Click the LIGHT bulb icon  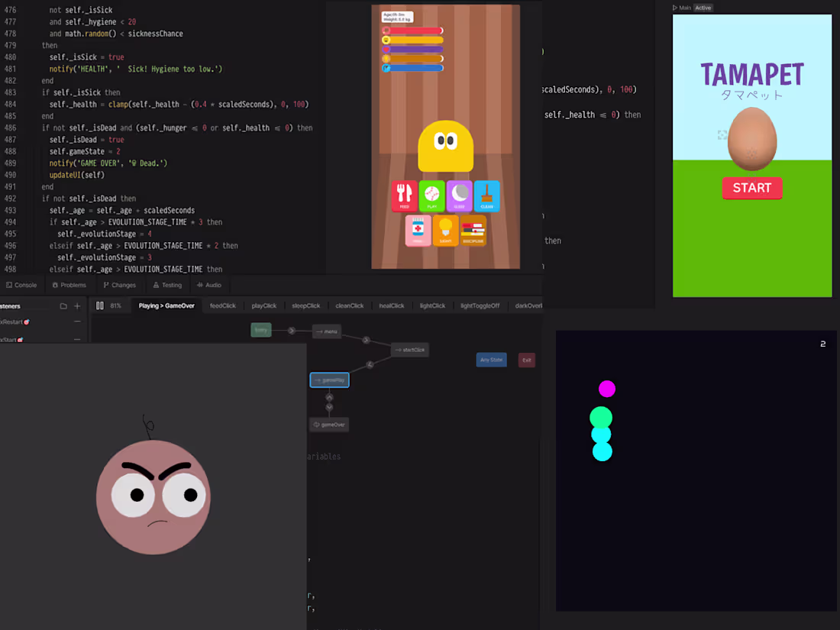click(445, 231)
